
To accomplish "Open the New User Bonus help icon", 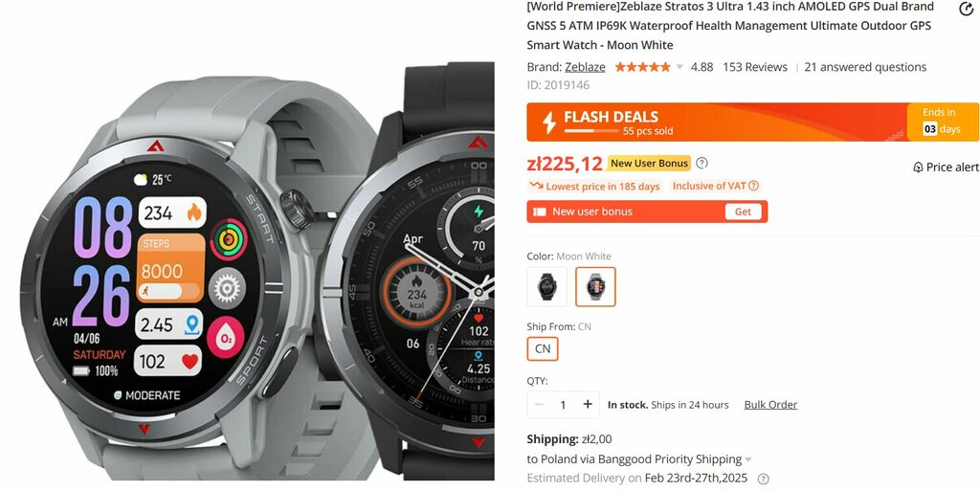I will pyautogui.click(x=702, y=163).
